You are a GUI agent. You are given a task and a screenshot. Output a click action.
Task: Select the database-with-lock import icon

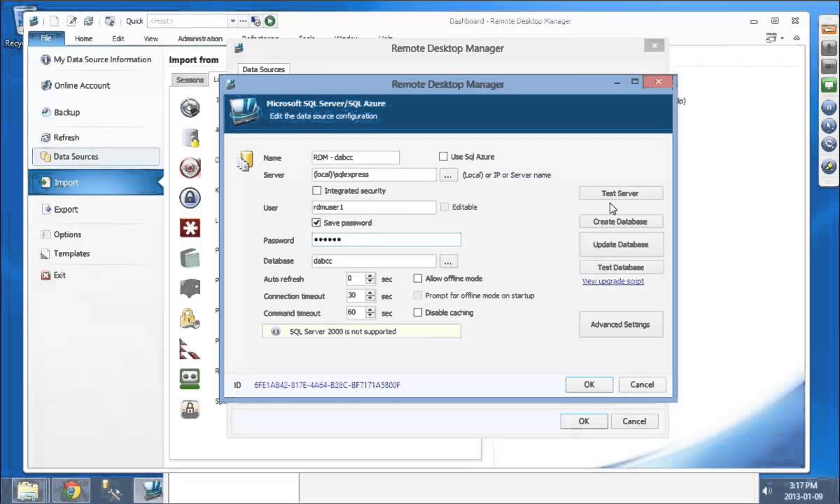[190, 137]
